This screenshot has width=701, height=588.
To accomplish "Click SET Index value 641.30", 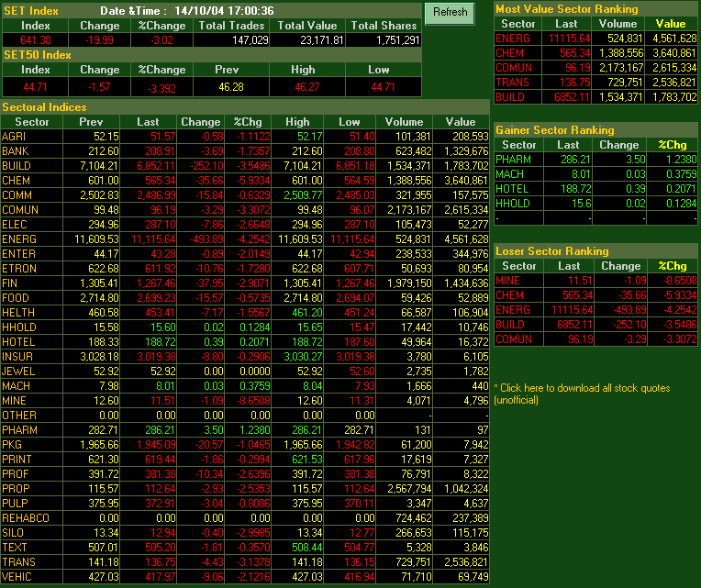I will click(36, 40).
